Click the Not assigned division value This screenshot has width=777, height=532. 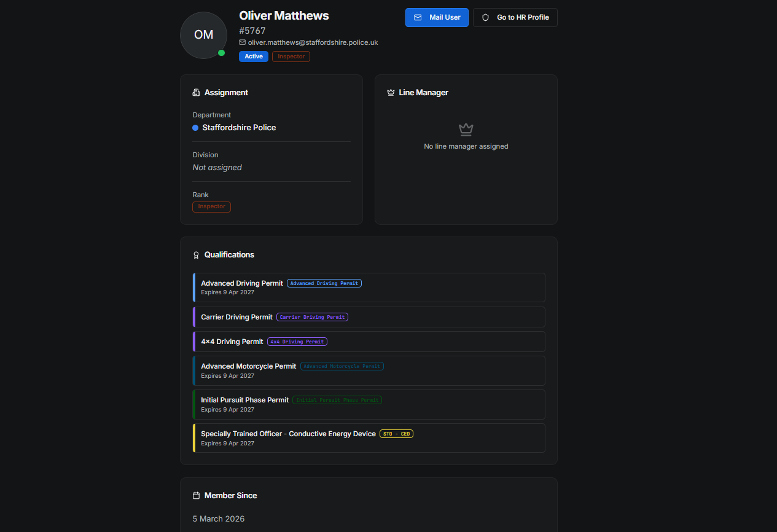pos(217,168)
